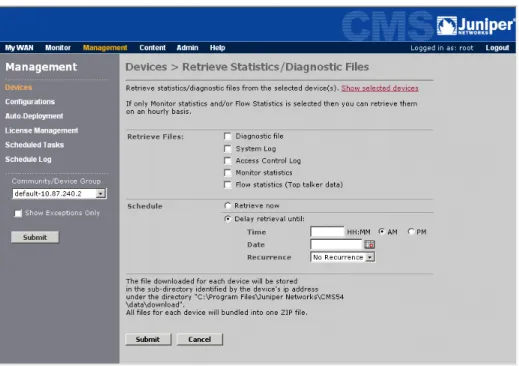Viewport: 519px width, 366px height.
Task: Focus the Date input field
Action: tap(336, 244)
